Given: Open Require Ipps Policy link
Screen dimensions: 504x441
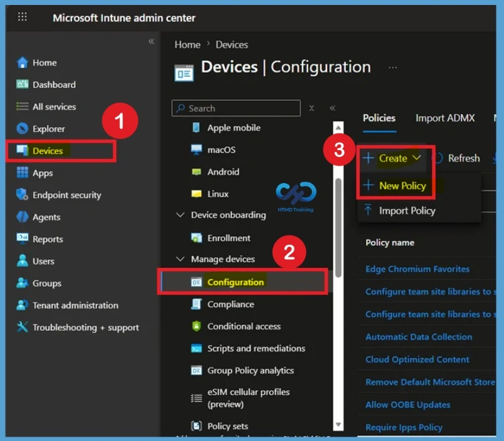Looking at the screenshot, I should [x=404, y=427].
